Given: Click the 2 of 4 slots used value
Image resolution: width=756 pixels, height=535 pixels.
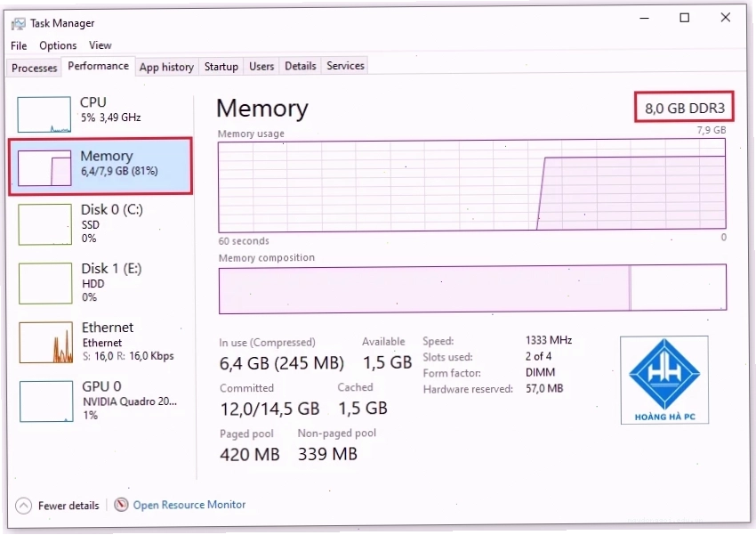Looking at the screenshot, I should pos(539,356).
